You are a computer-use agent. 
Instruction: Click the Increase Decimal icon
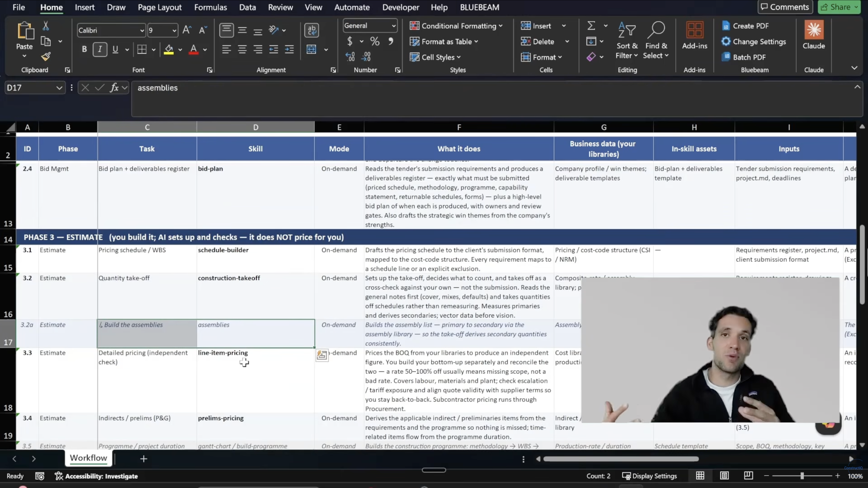click(350, 56)
